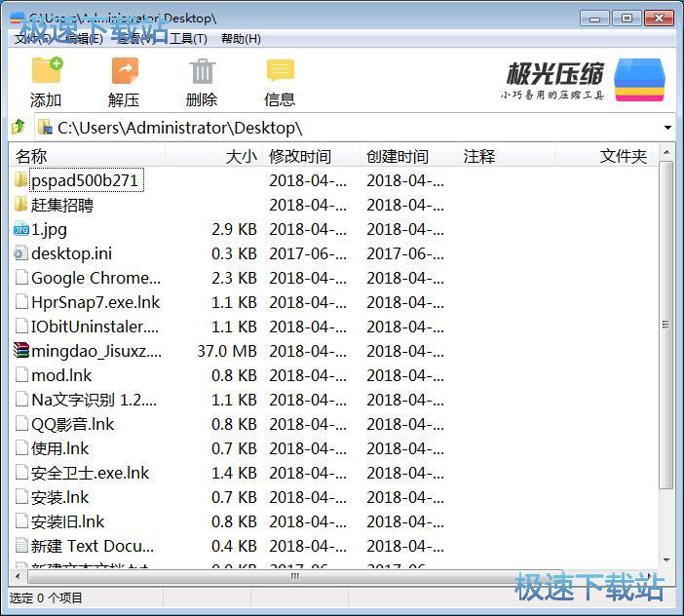684x616 pixels.
Task: Click the mingdao_Jisuxz archive icon
Action: tap(20, 350)
